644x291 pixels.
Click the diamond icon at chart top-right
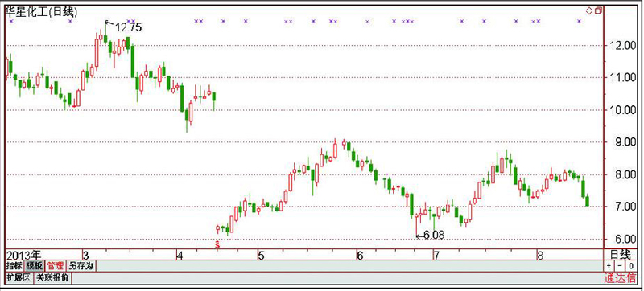[589, 11]
